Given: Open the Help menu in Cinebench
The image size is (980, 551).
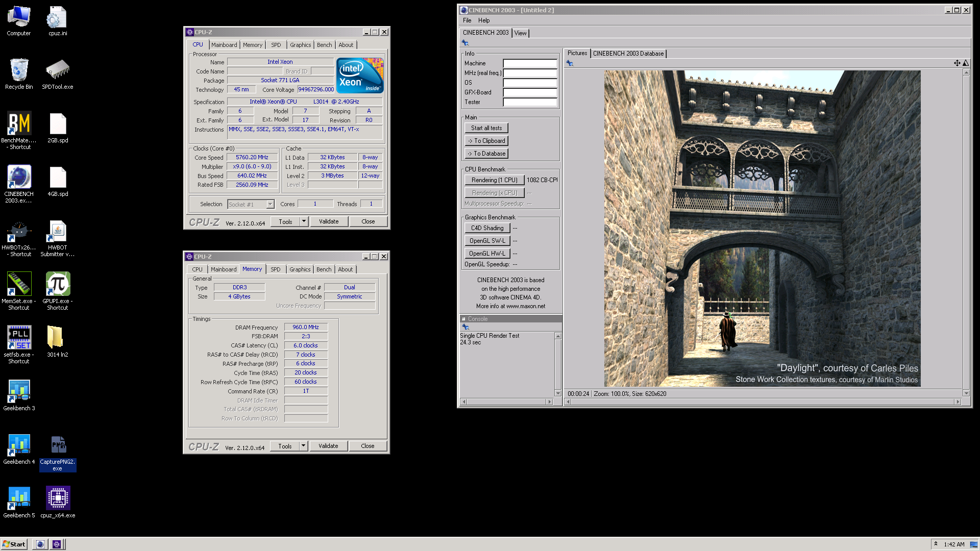Looking at the screenshot, I should (x=484, y=20).
